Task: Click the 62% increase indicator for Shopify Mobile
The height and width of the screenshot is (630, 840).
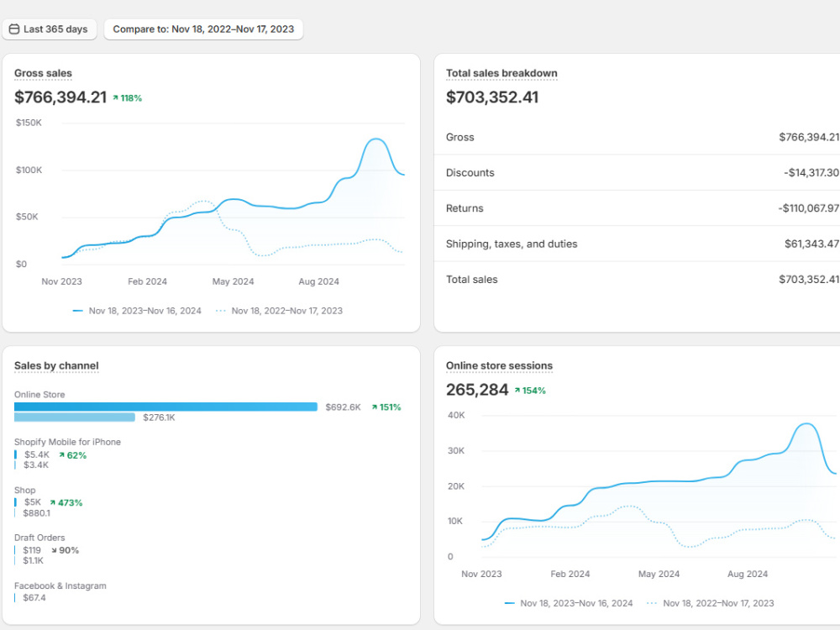Action: [72, 455]
